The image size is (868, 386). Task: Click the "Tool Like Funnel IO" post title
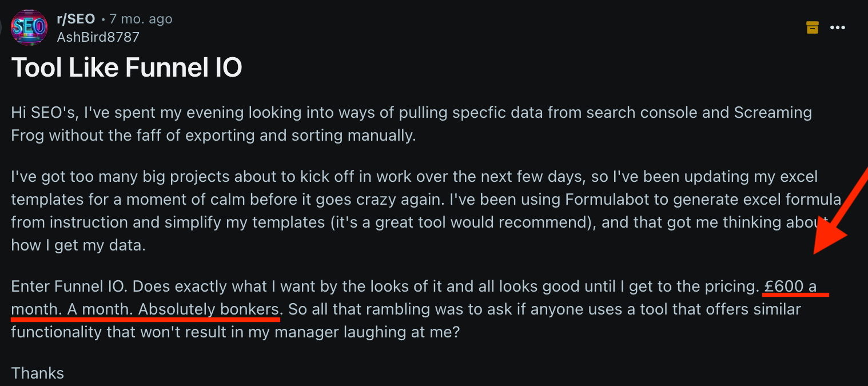pos(126,68)
